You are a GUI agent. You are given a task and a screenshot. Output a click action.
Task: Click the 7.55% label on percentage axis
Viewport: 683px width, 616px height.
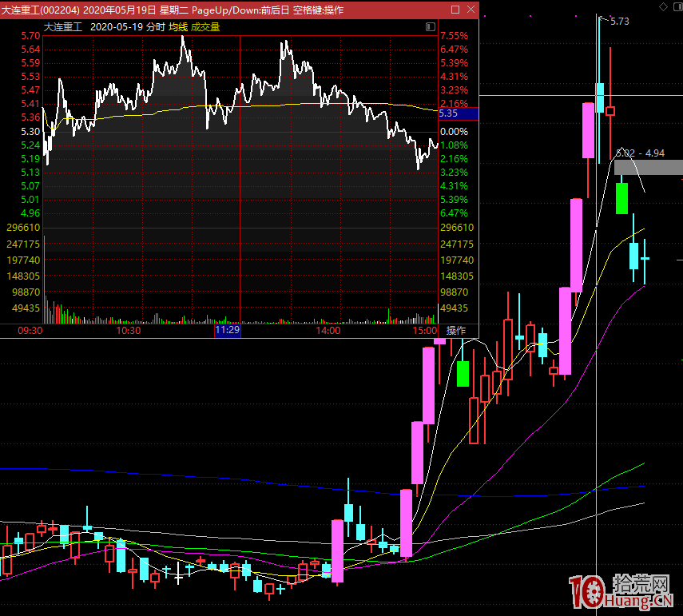454,36
